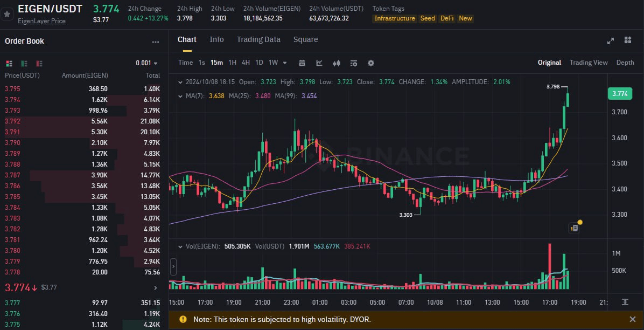
Task: Open the Order Book three-dots menu
Action: click(x=155, y=42)
